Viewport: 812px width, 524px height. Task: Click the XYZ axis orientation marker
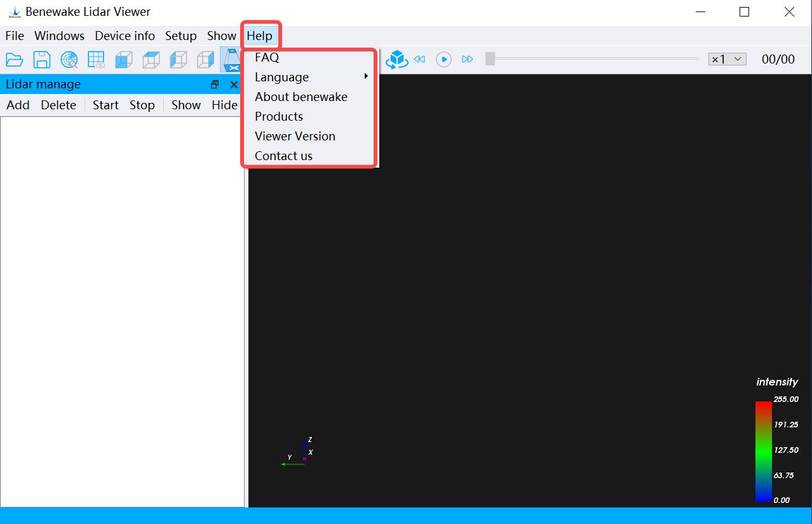coord(297,452)
